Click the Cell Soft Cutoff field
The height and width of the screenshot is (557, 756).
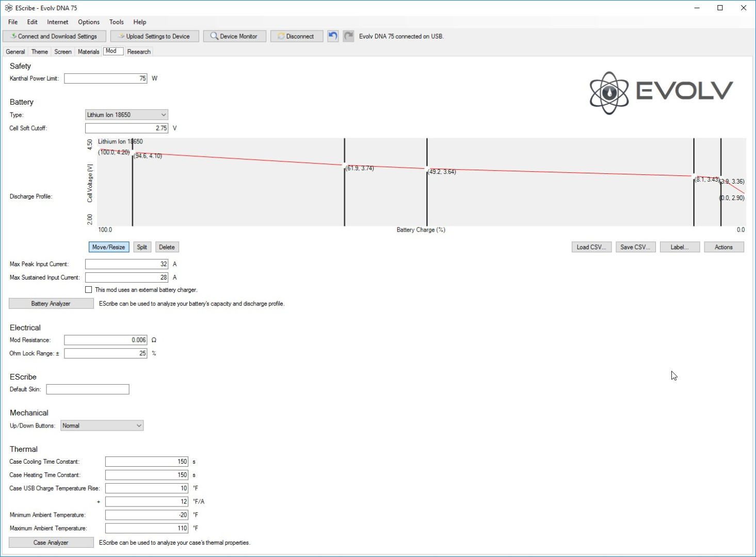[127, 128]
